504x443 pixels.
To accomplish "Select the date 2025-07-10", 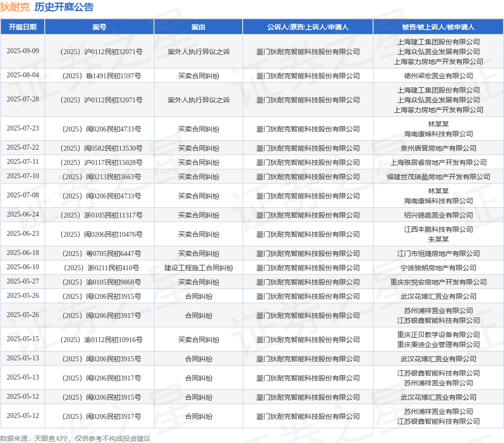I will pyautogui.click(x=23, y=176).
